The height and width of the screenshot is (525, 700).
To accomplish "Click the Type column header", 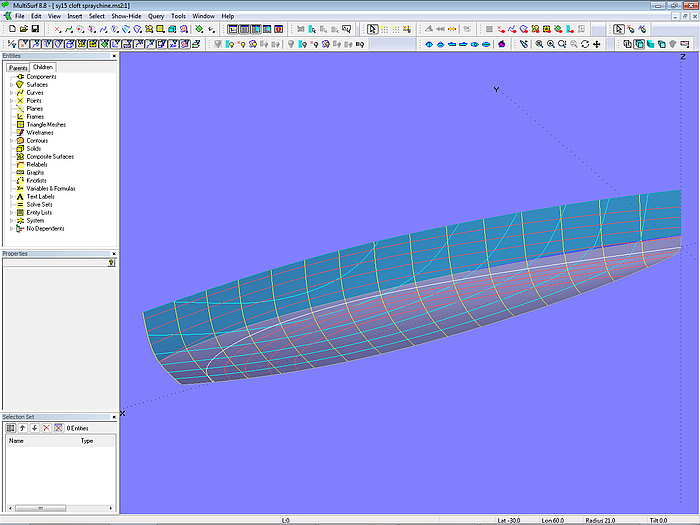I will click(87, 440).
